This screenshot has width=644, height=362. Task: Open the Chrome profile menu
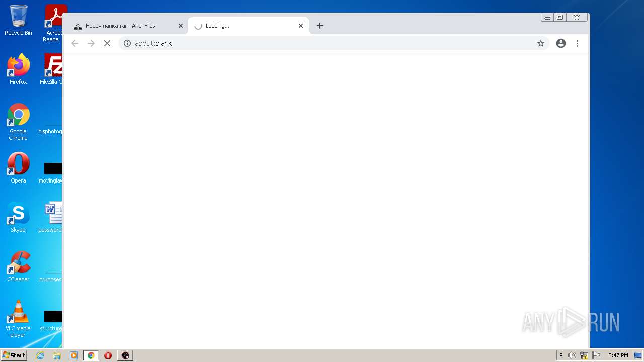561,43
